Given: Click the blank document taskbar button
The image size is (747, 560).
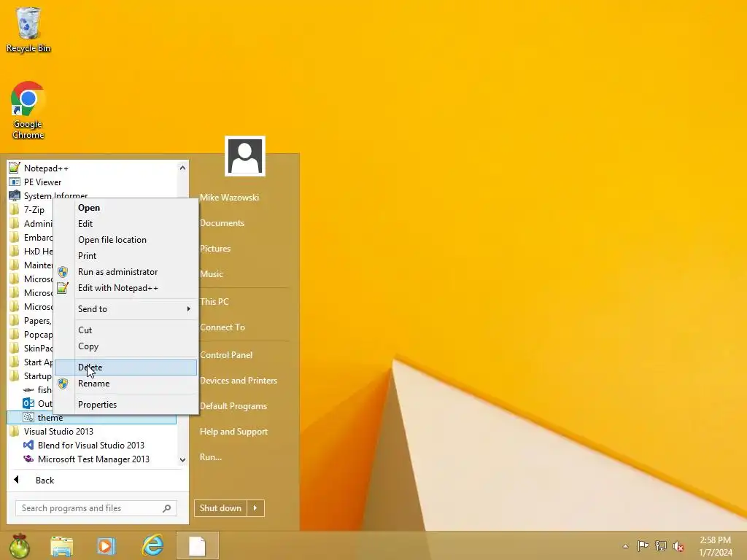Looking at the screenshot, I should point(197,545).
